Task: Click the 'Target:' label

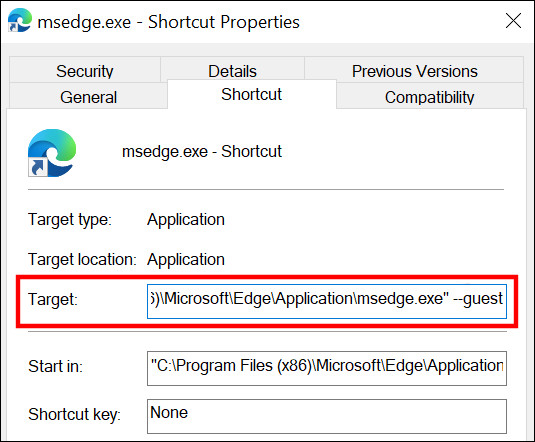Action: click(x=53, y=299)
